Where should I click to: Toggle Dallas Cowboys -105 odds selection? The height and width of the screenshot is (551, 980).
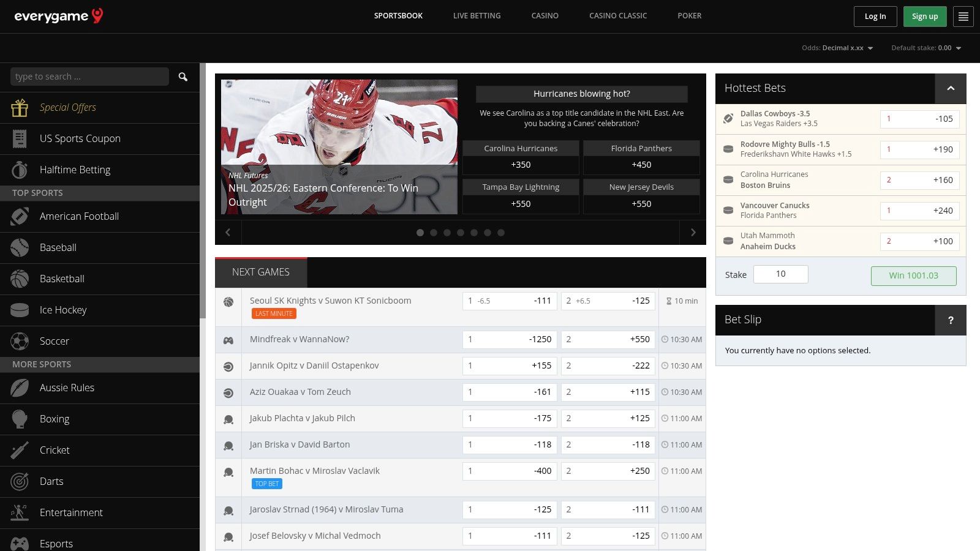(x=919, y=119)
